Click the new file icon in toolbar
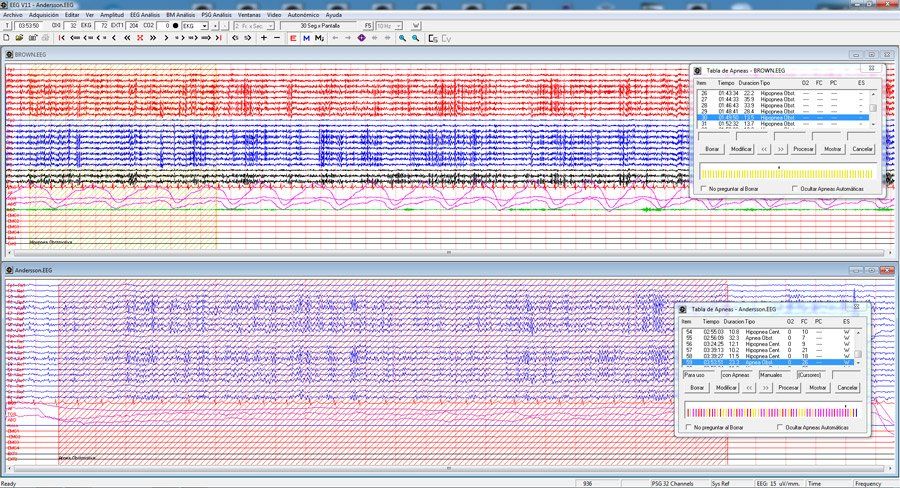Screen dimensions: 900x488 [7, 38]
